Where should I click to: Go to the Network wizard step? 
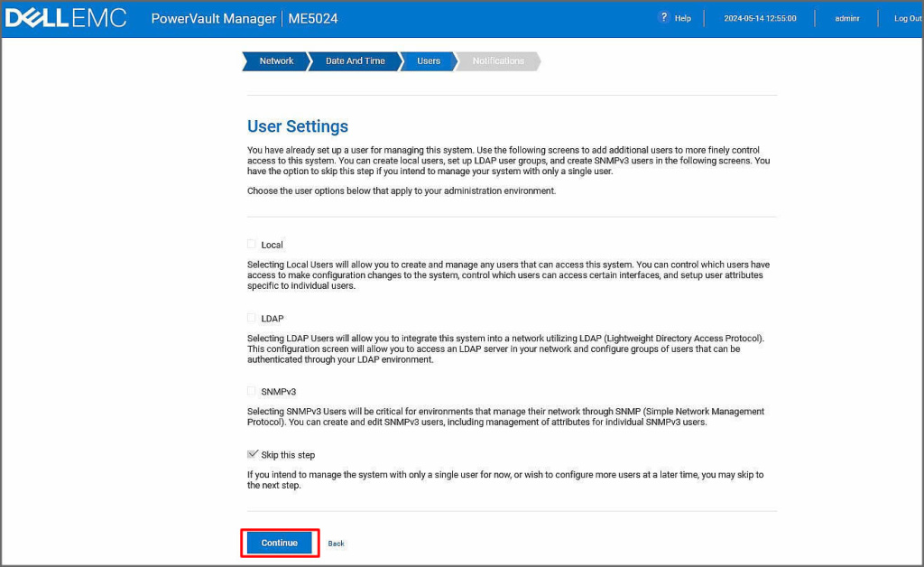(x=275, y=61)
